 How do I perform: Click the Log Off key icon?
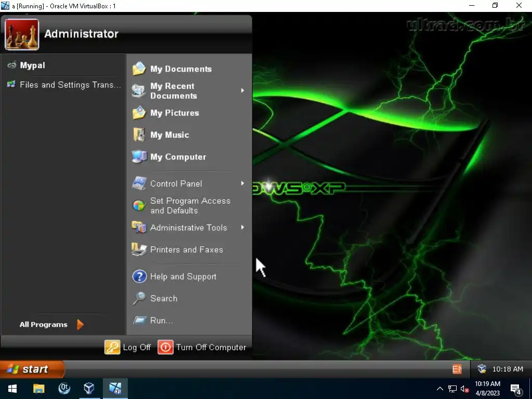click(112, 347)
